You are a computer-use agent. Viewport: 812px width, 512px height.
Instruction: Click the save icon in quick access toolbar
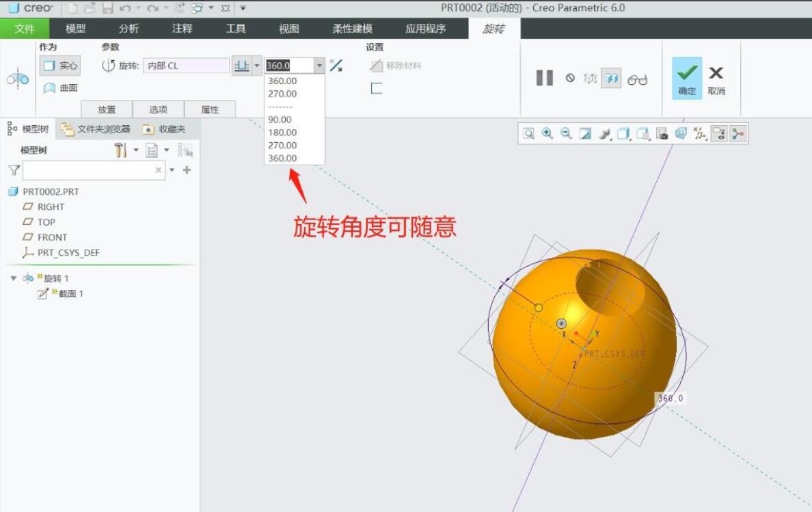click(107, 8)
